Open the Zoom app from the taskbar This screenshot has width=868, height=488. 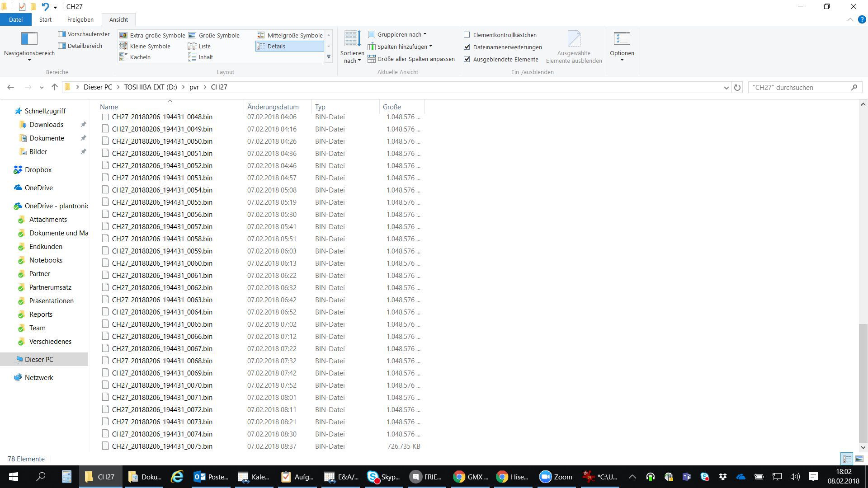coord(556,477)
